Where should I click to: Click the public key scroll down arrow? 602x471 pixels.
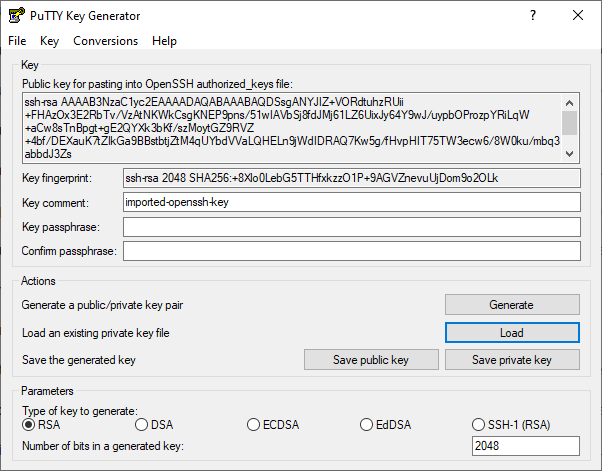coord(570,154)
